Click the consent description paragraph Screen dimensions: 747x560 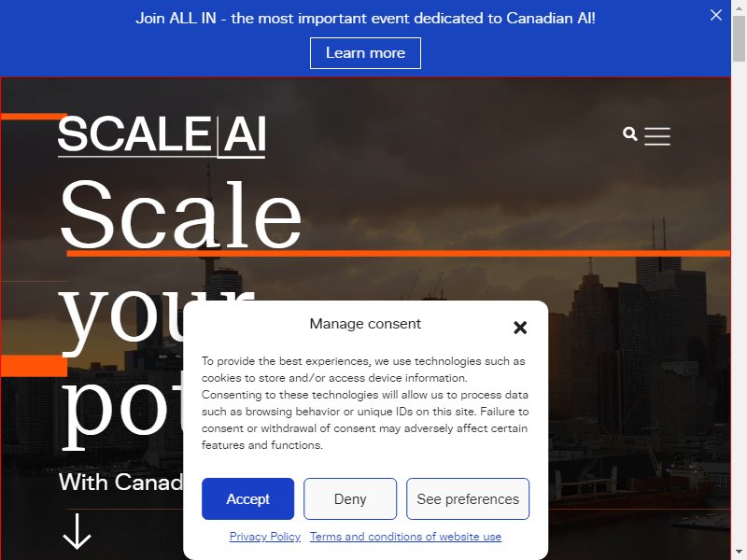365,403
